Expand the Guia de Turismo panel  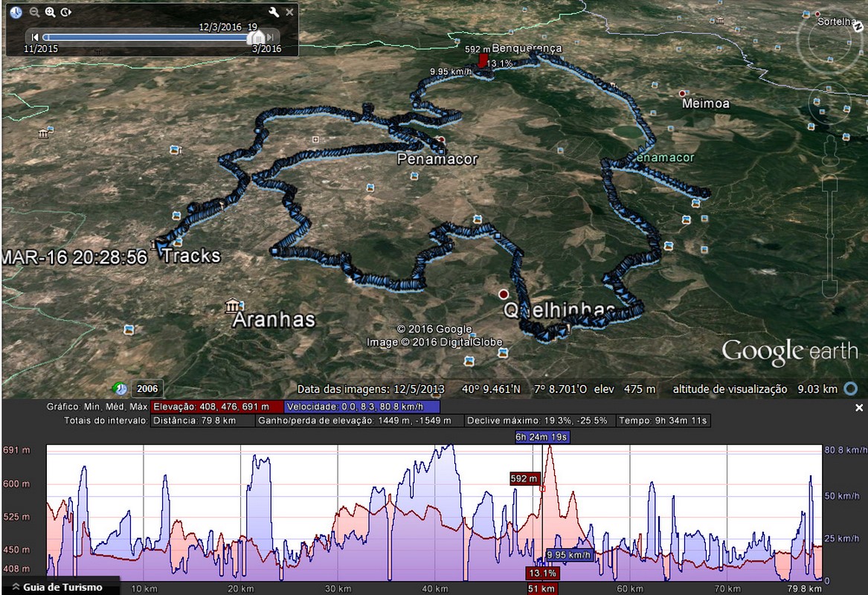[x=58, y=588]
